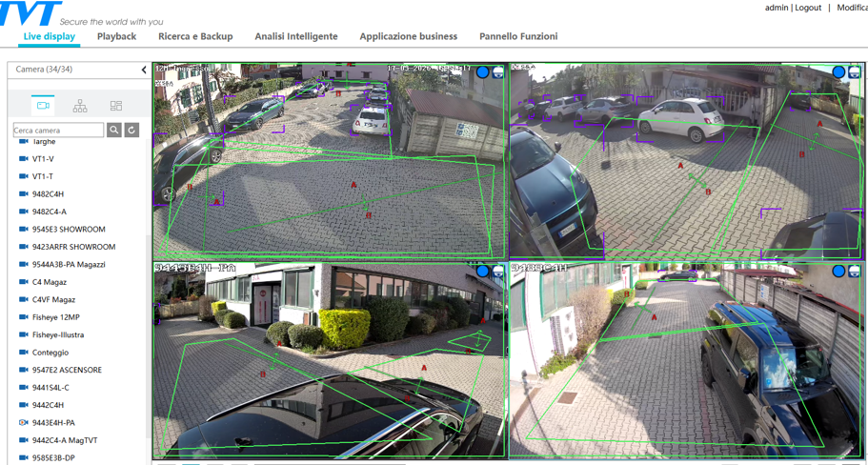Screen dimensions: 868x465
Task: Click the playing camera icon for 9443E4H-PA
Action: pyautogui.click(x=24, y=422)
